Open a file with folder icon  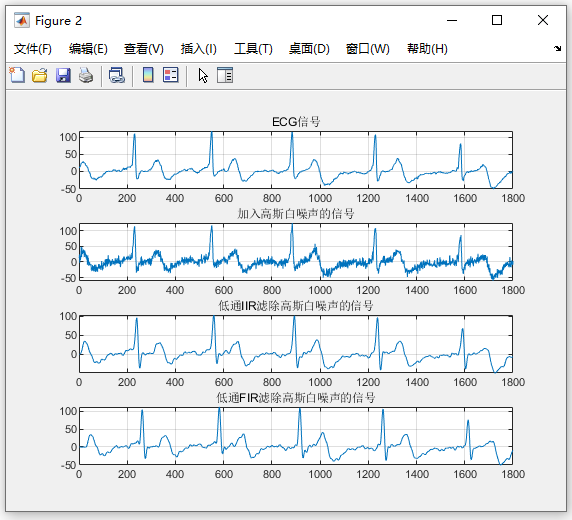click(x=40, y=75)
